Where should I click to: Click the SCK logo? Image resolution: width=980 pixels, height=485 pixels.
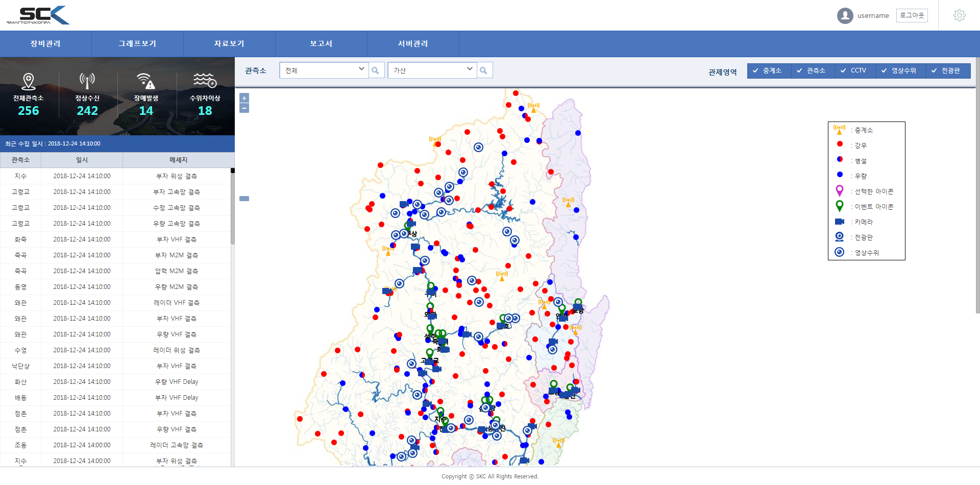[x=38, y=15]
